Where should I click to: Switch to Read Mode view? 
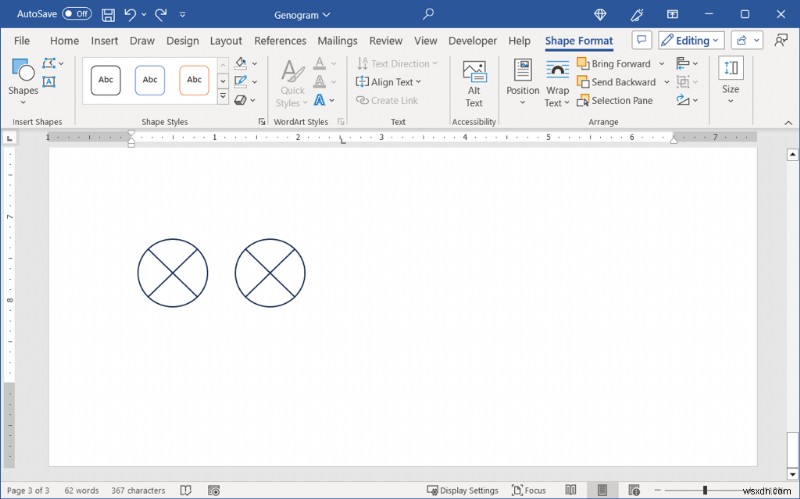coord(571,490)
